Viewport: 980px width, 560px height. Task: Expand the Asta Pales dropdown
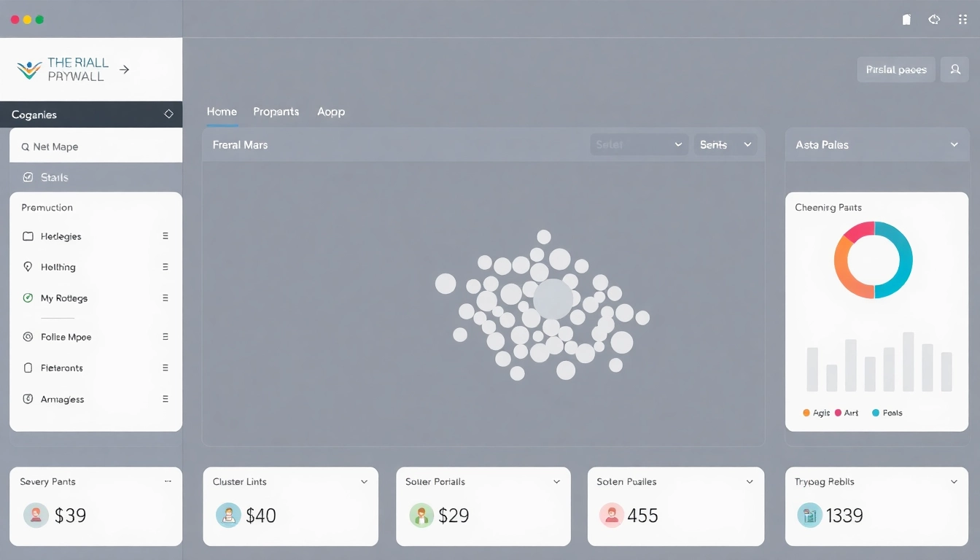[x=954, y=145]
